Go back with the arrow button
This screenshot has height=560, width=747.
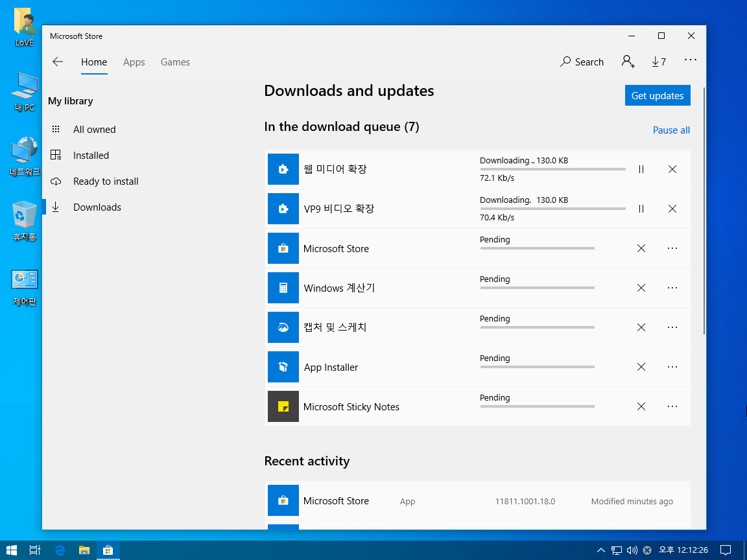[58, 62]
